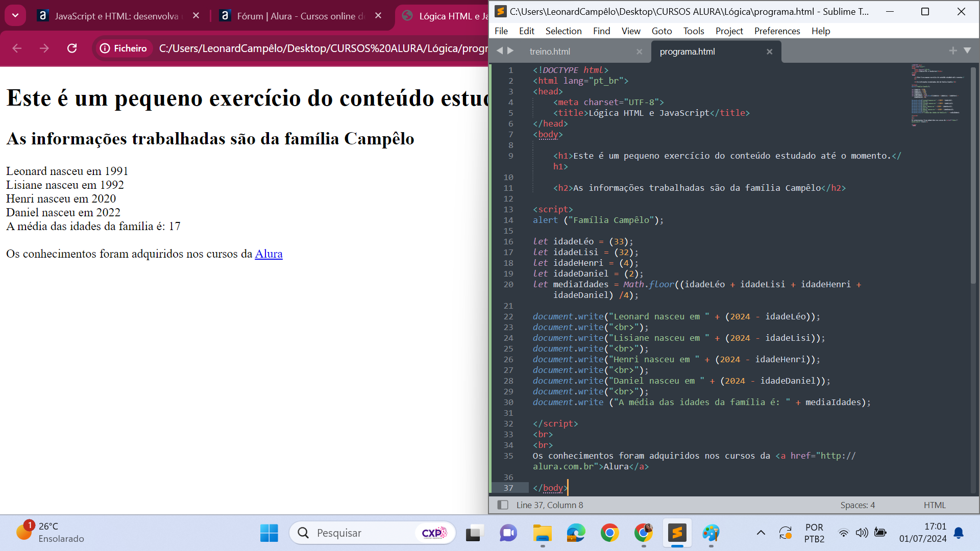Open the Help menu

pos(821,31)
